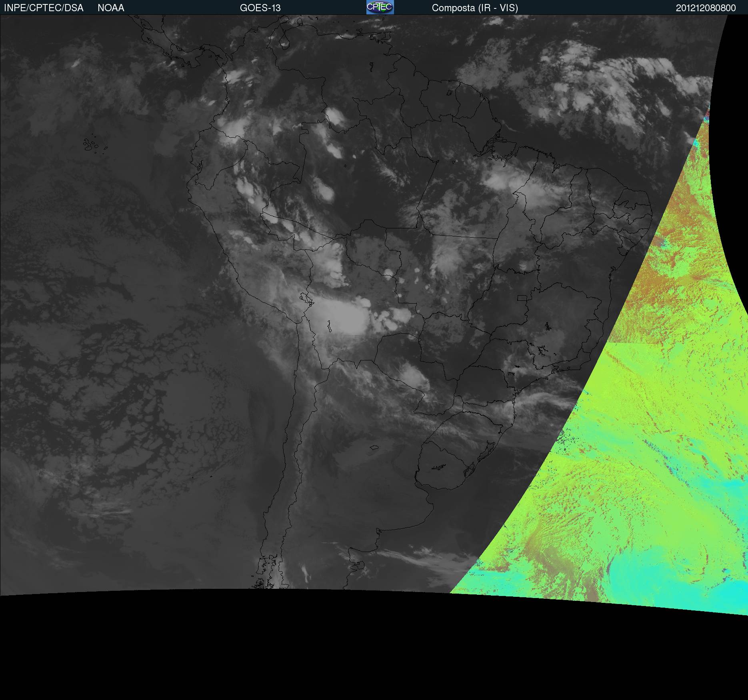Image resolution: width=748 pixels, height=700 pixels.
Task: Click the CPTEC logo in the header
Action: [380, 7]
